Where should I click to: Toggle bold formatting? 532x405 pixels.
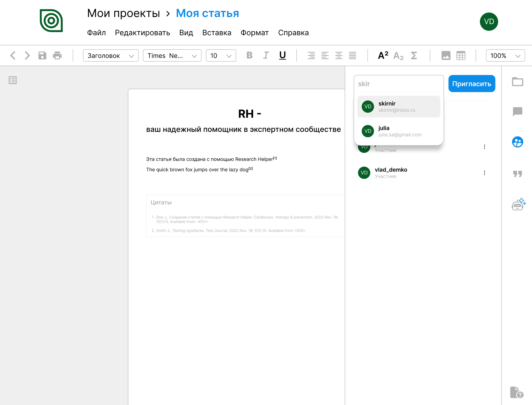click(249, 55)
